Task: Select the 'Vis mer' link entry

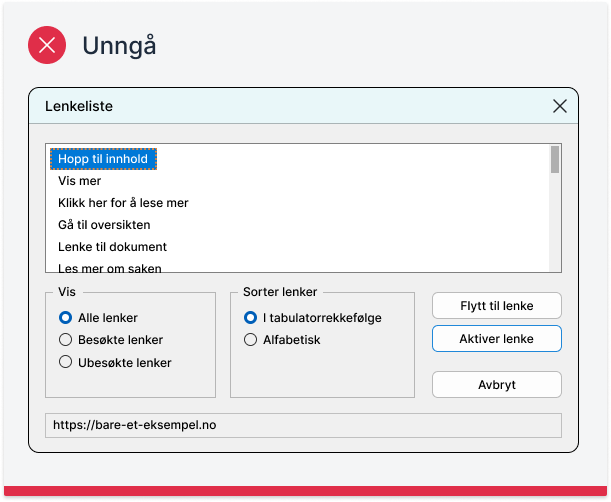Action: 80,181
